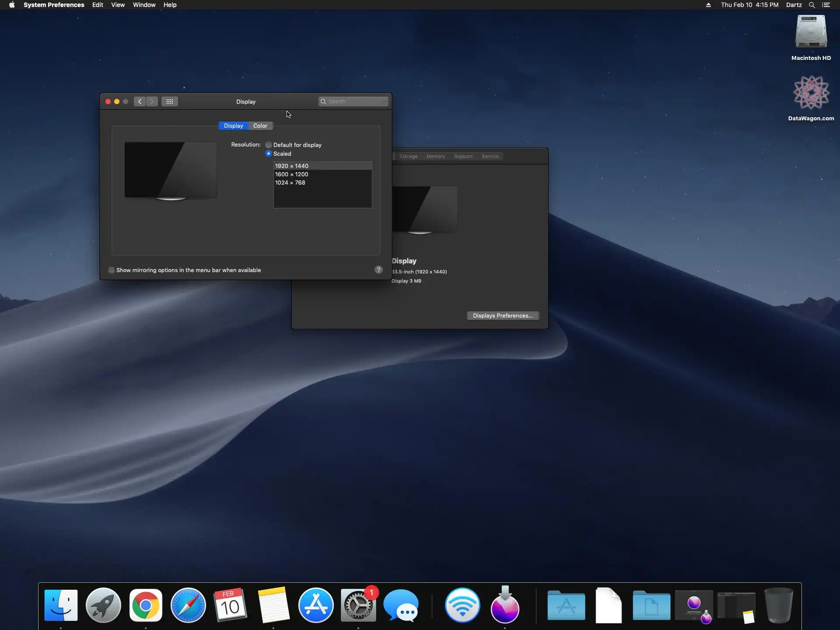
Task: Switch to Memory tab in About window
Action: [x=435, y=156]
